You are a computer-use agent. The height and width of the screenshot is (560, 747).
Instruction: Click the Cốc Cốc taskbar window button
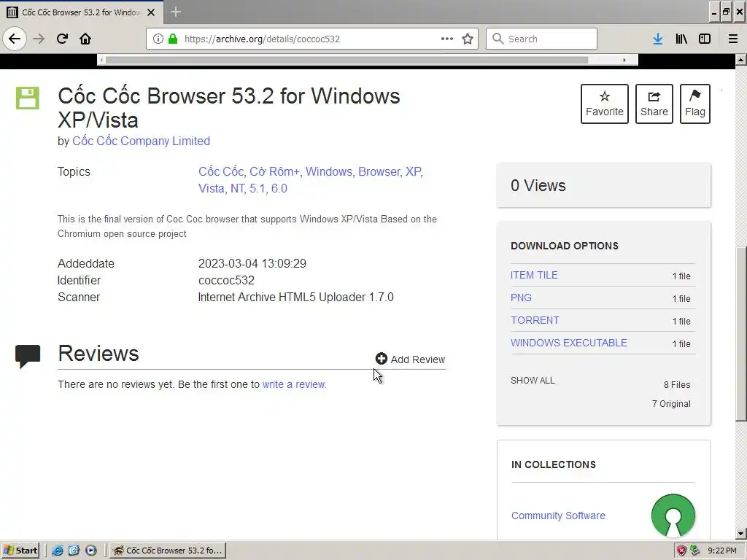[168, 551]
